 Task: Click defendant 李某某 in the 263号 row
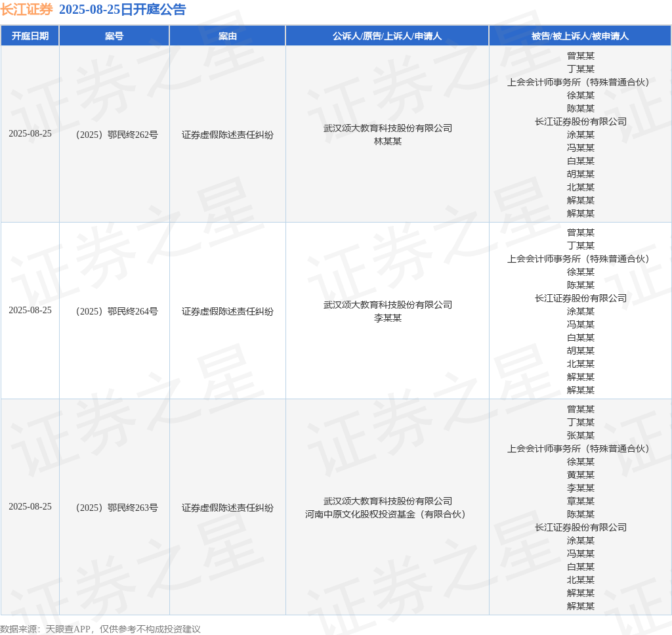point(581,488)
